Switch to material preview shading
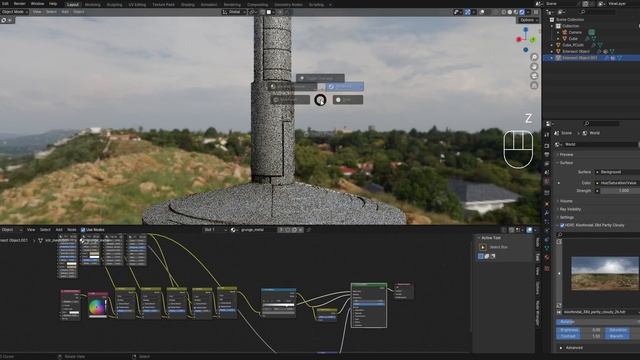640x360 pixels. coord(516,12)
